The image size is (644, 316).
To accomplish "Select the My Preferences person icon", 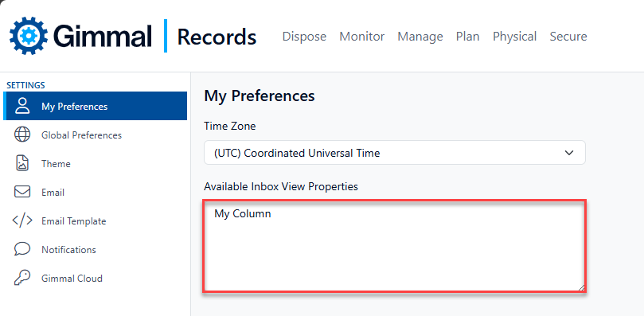I will (22, 106).
